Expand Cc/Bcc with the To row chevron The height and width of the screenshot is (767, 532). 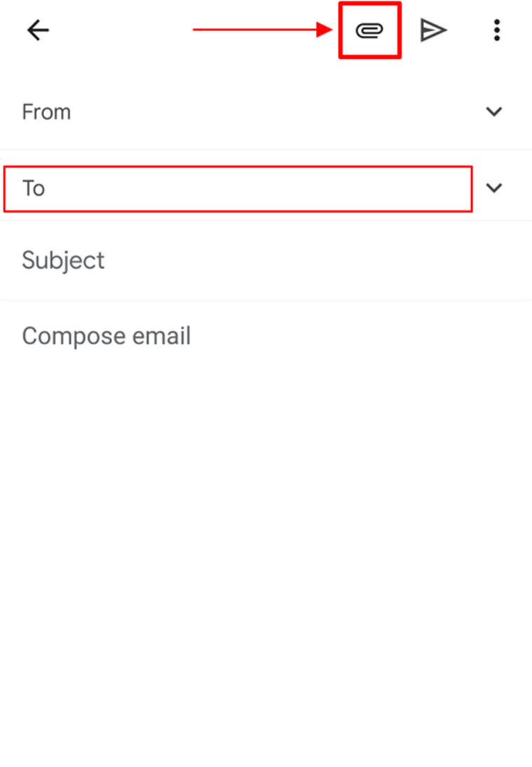pyautogui.click(x=494, y=188)
